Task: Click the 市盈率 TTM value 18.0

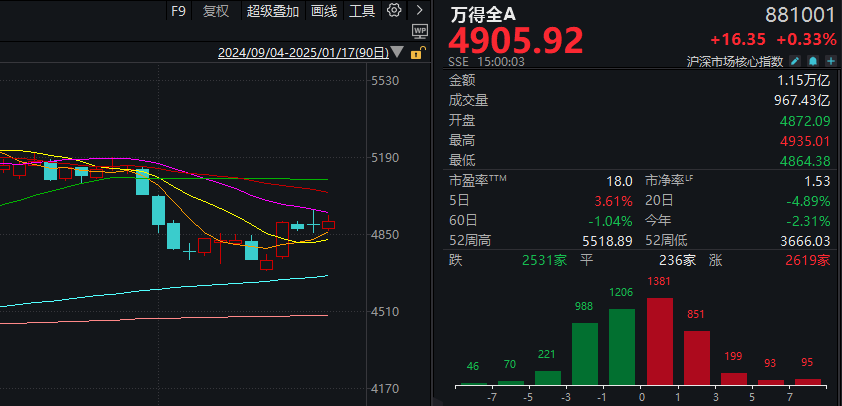Action: point(620,181)
